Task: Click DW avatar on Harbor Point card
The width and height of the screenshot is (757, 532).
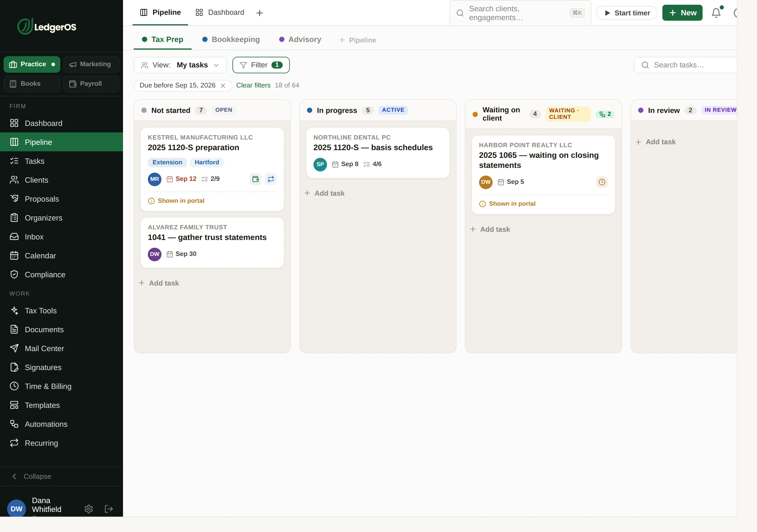Action: point(486,182)
